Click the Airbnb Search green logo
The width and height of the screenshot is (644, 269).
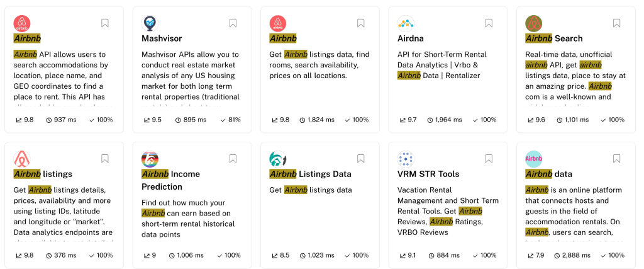pos(533,23)
